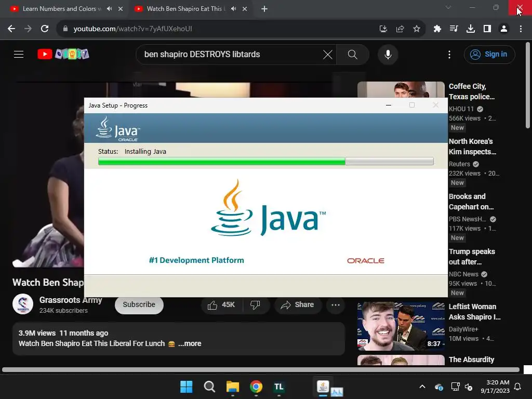Click the Coffee City video thumbnail
532x399 pixels.
(401, 89)
